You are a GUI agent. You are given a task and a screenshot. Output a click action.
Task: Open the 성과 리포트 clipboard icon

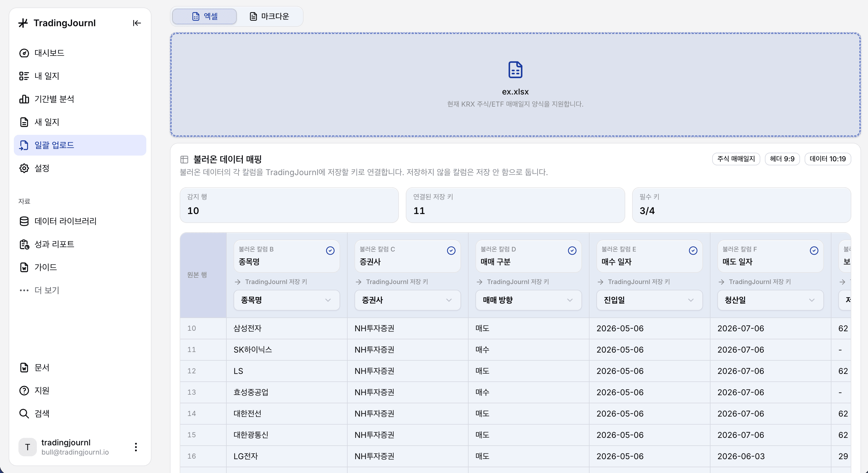[24, 244]
